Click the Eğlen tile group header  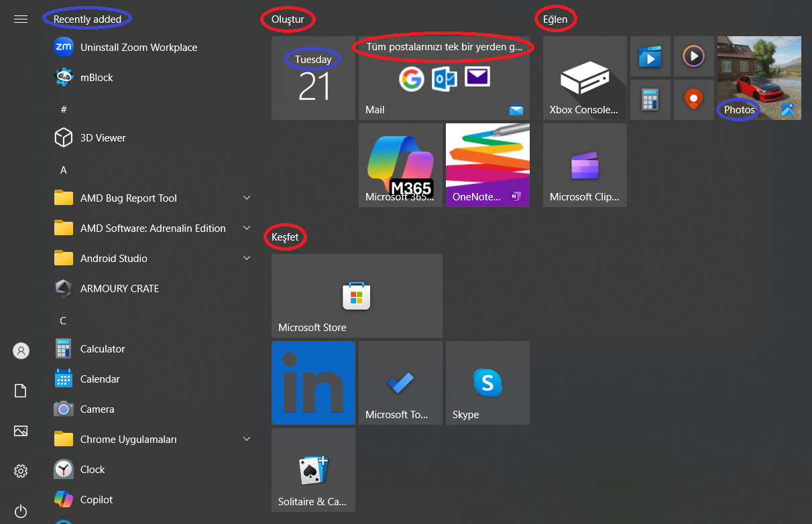click(555, 19)
